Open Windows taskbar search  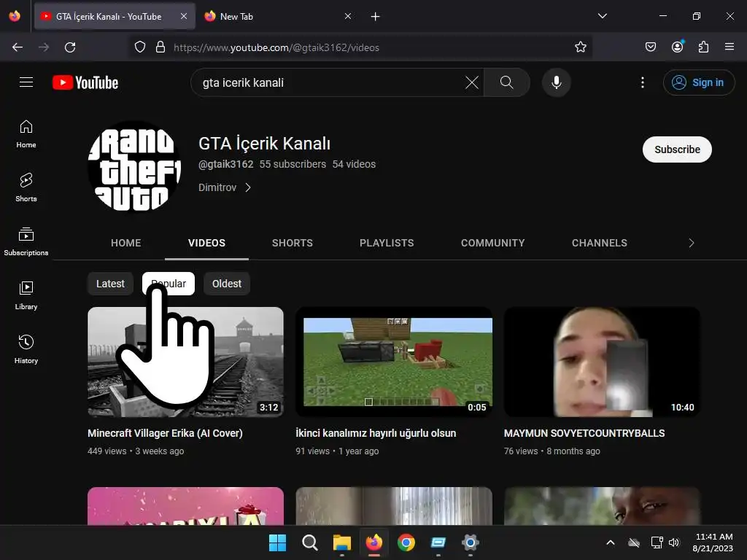pyautogui.click(x=309, y=542)
